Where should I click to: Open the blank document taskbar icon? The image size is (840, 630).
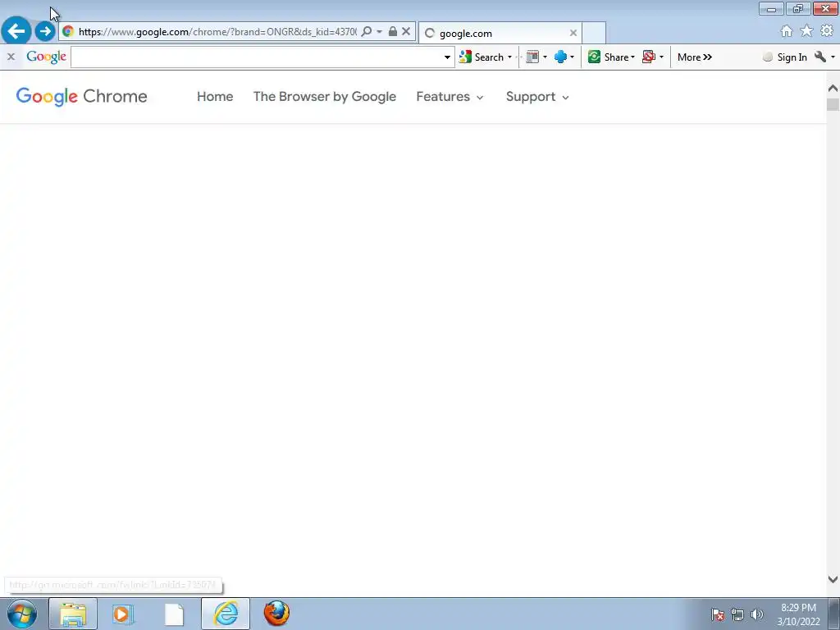pyautogui.click(x=174, y=614)
